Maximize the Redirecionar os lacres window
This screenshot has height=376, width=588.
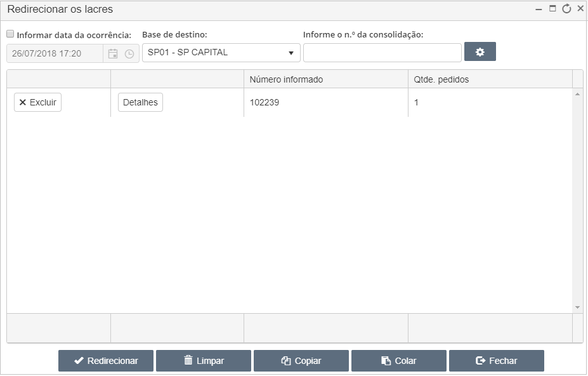[552, 9]
